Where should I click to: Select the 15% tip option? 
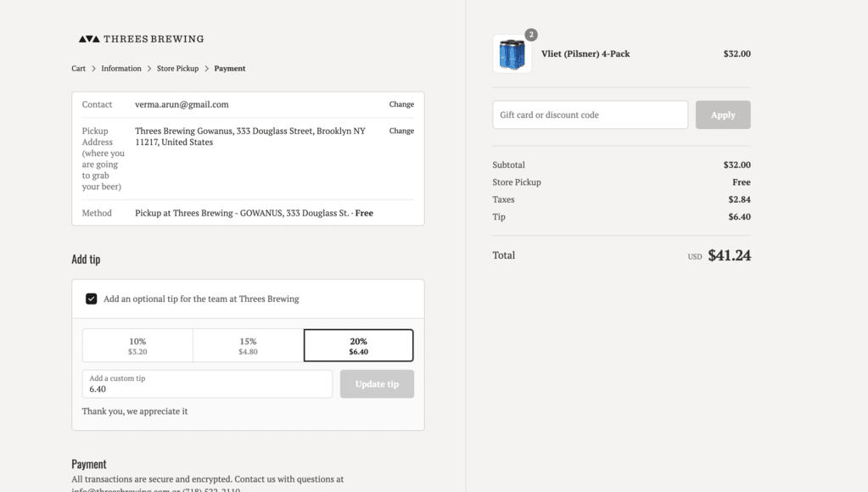pyautogui.click(x=248, y=345)
